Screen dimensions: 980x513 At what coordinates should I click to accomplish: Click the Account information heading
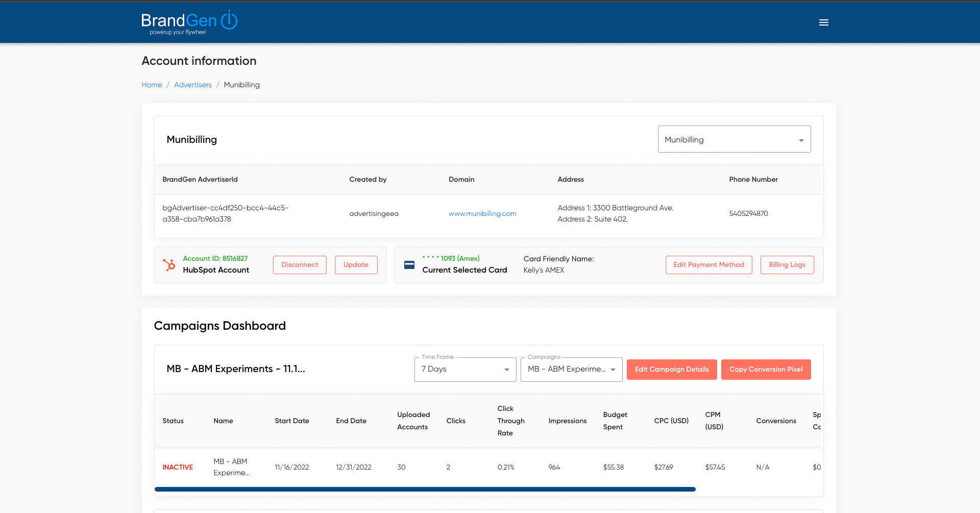199,61
